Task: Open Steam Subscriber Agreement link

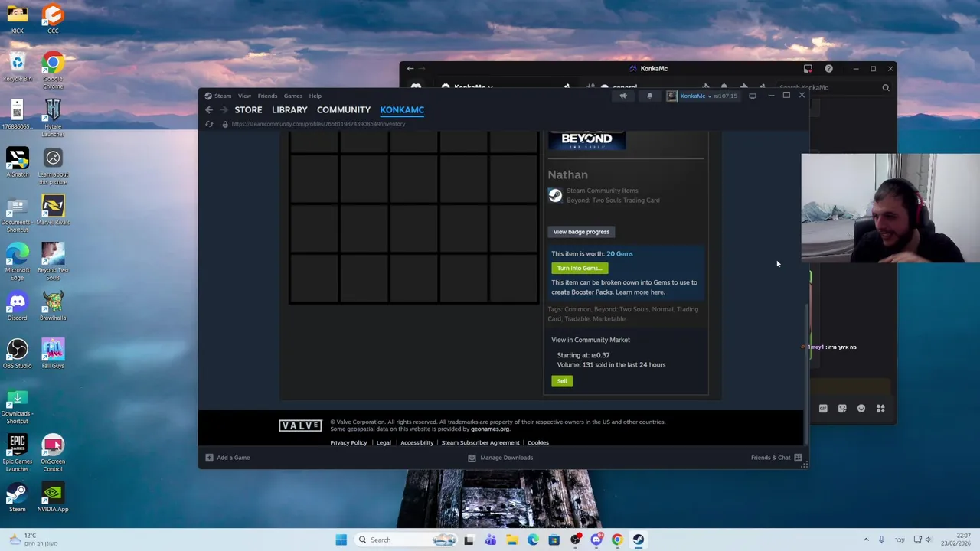Action: tap(480, 442)
